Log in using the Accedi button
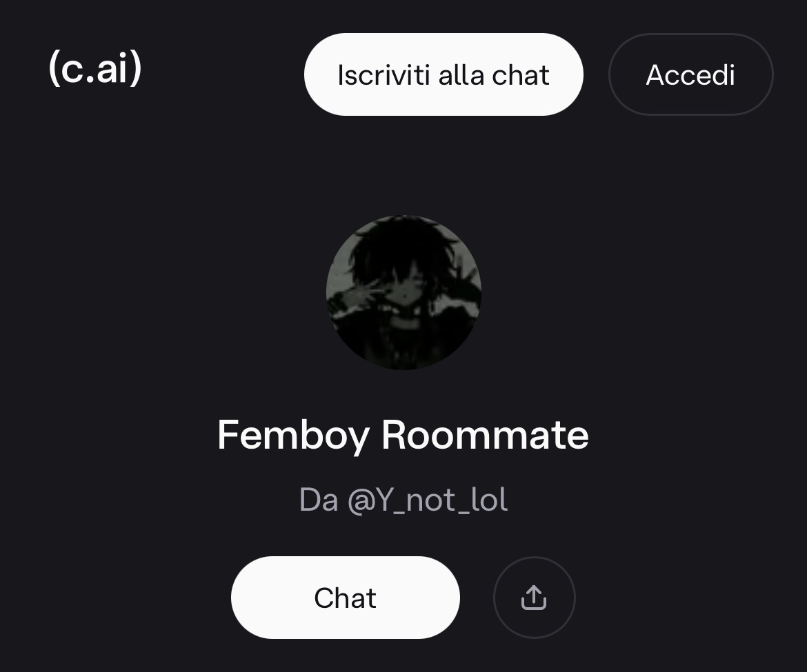 (x=690, y=74)
